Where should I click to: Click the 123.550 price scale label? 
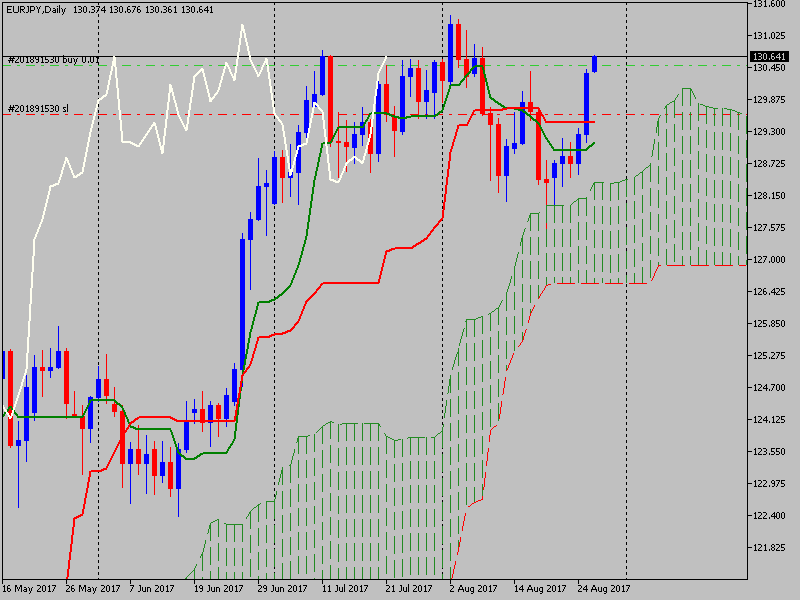coord(769,452)
